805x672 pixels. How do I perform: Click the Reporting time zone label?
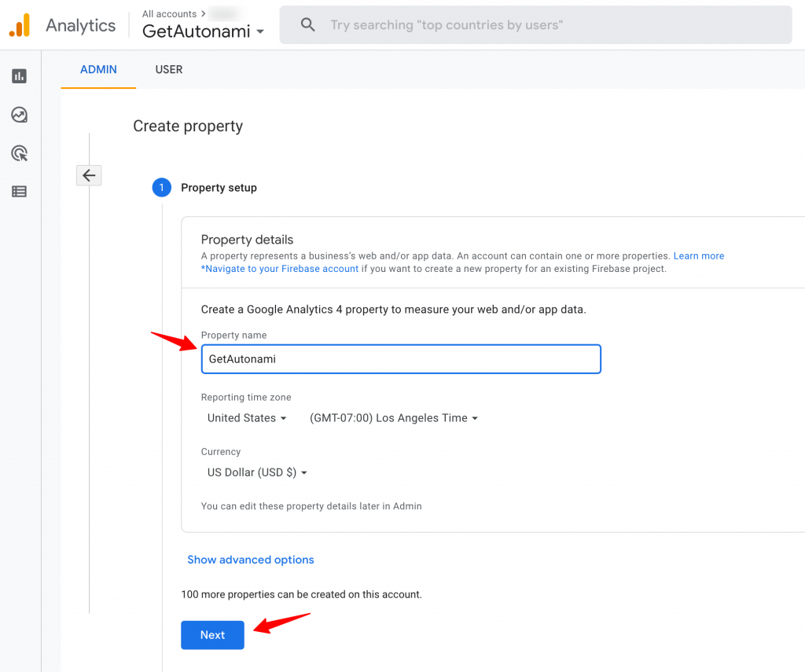246,398
